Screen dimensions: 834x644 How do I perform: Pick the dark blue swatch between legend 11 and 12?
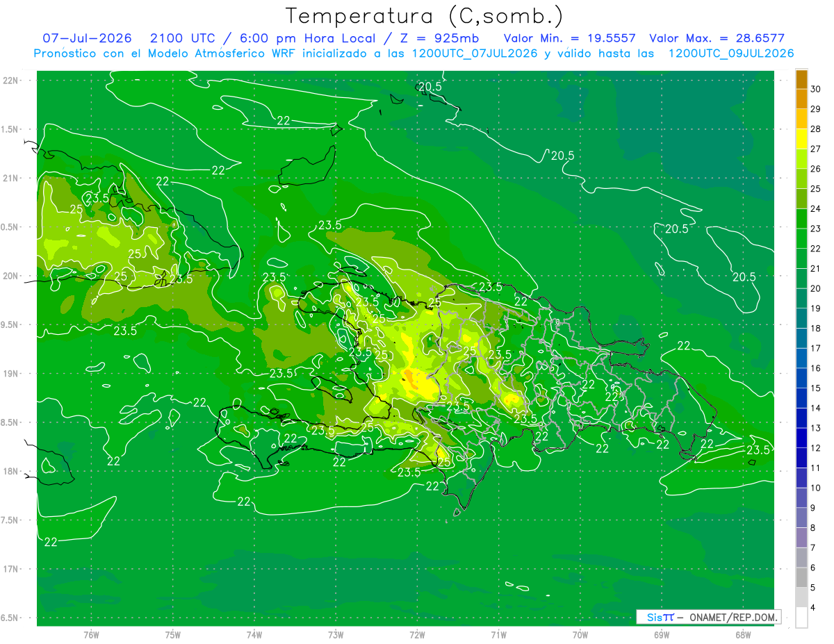click(801, 458)
